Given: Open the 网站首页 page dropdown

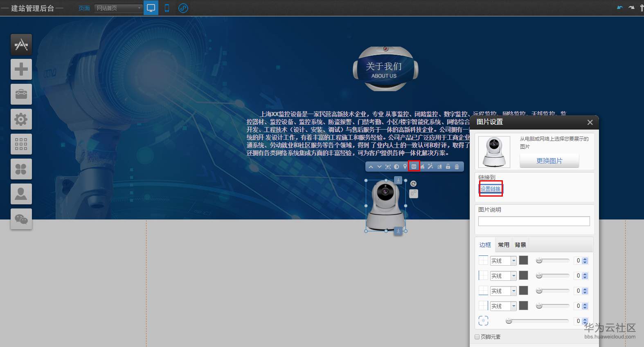Looking at the screenshot, I should (x=119, y=8).
